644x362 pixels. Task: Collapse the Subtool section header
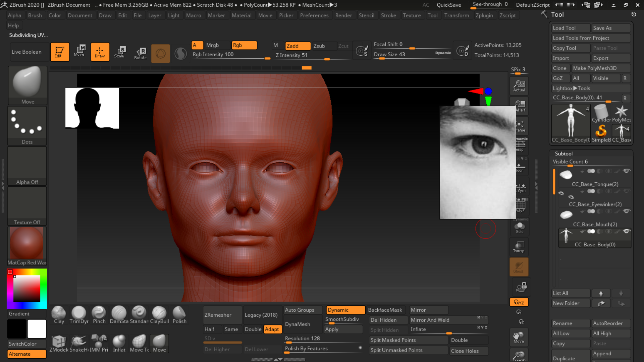(x=564, y=154)
